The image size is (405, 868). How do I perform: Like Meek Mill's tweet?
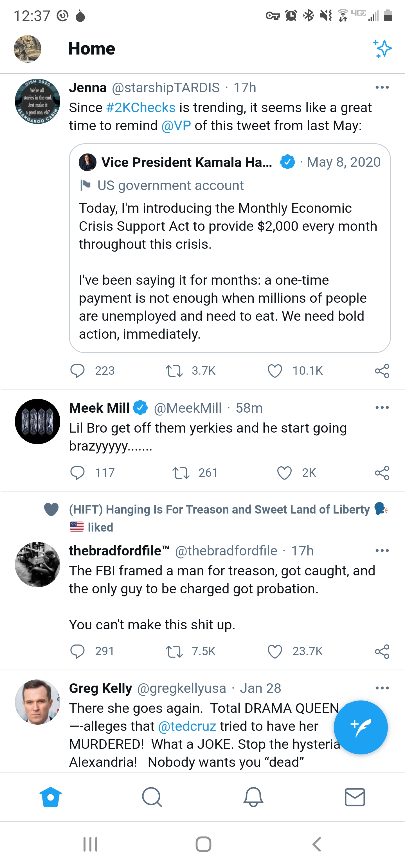(x=284, y=473)
